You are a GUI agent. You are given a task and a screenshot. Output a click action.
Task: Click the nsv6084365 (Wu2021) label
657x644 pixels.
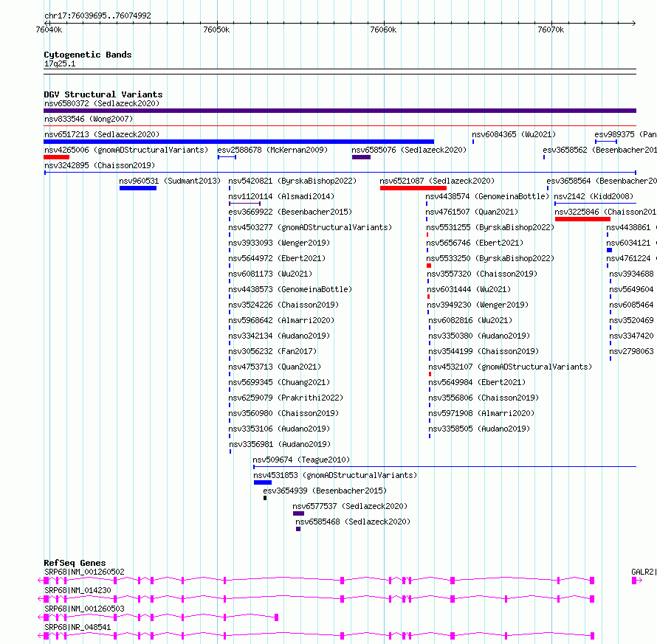[514, 134]
